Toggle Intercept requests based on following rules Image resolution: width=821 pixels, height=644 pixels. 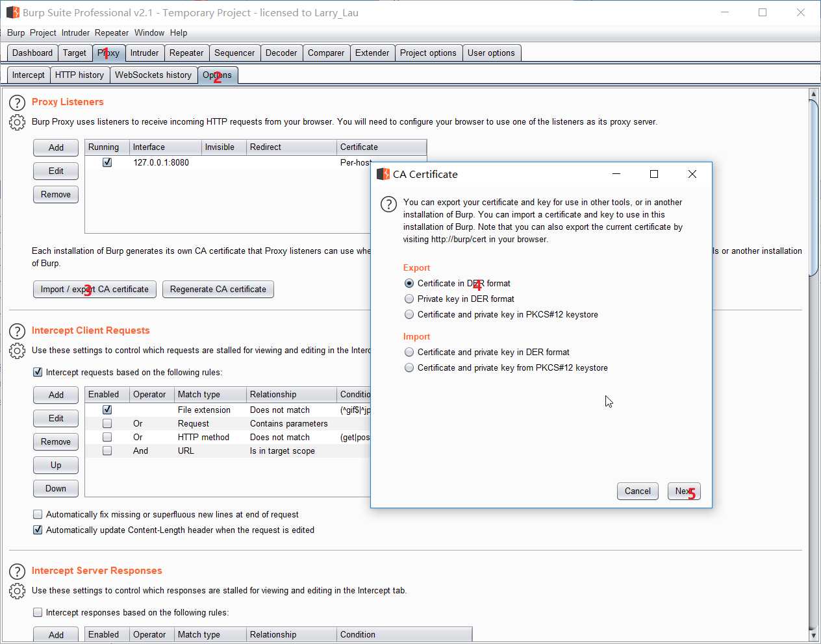[38, 372]
